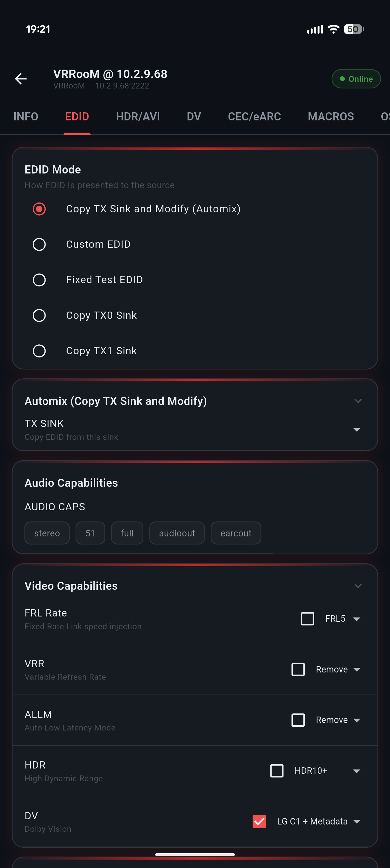Tap the home indicator bar
Image resolution: width=390 pixels, height=868 pixels.
coord(195,855)
